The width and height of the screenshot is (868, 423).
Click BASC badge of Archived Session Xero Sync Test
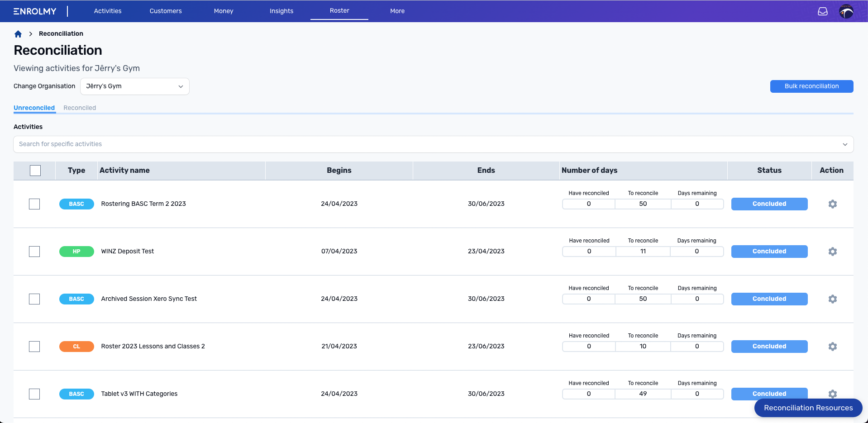coord(76,299)
